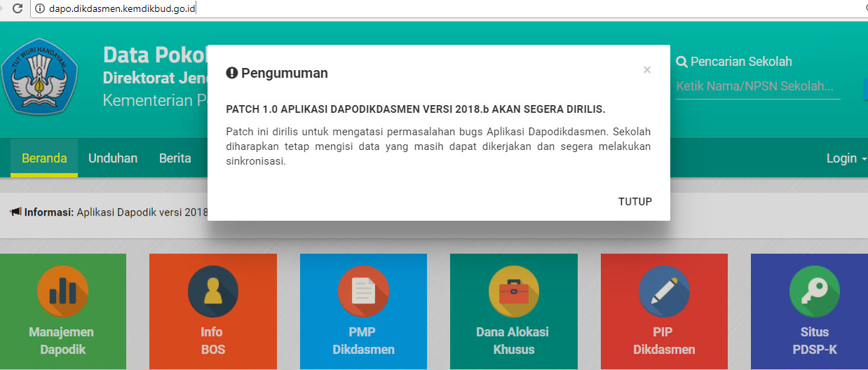Open the Manajemen Dapodik link text
The height and width of the screenshot is (370, 868).
coord(62,341)
